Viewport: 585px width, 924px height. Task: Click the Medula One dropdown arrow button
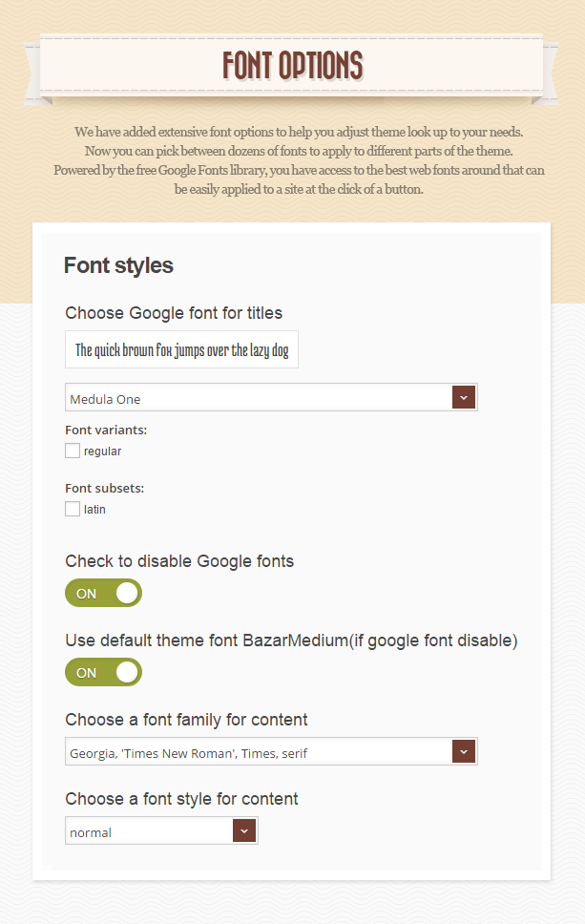464,397
